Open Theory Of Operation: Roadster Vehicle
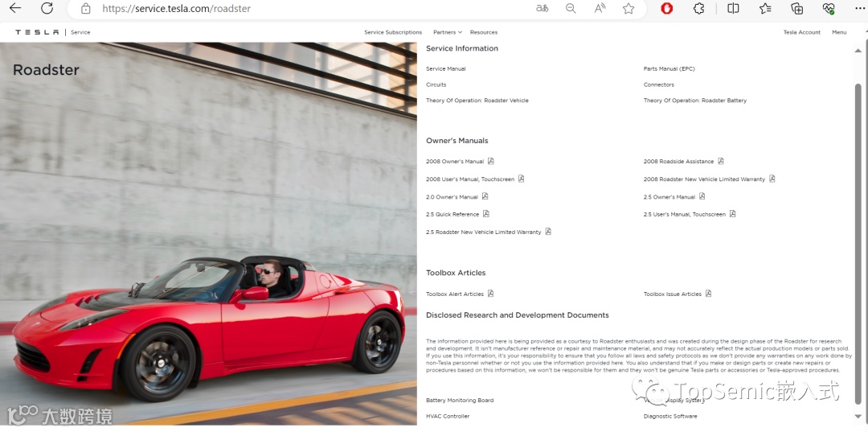This screenshot has height=432, width=868. [477, 101]
